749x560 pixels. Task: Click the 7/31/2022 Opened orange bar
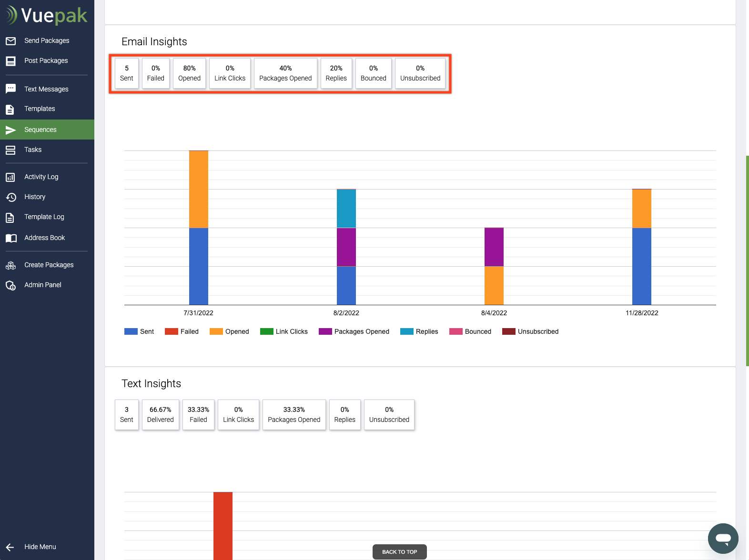pos(199,190)
